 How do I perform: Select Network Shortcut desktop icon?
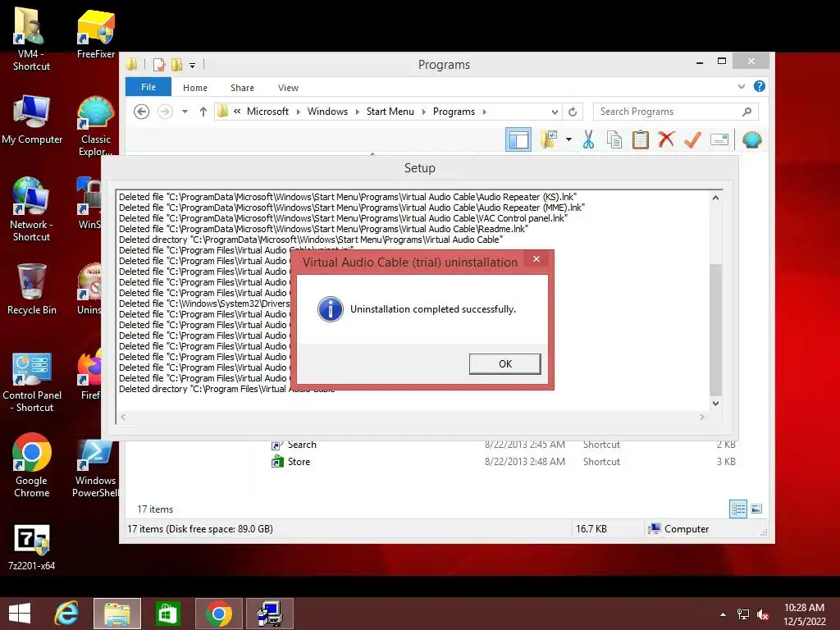click(x=32, y=209)
